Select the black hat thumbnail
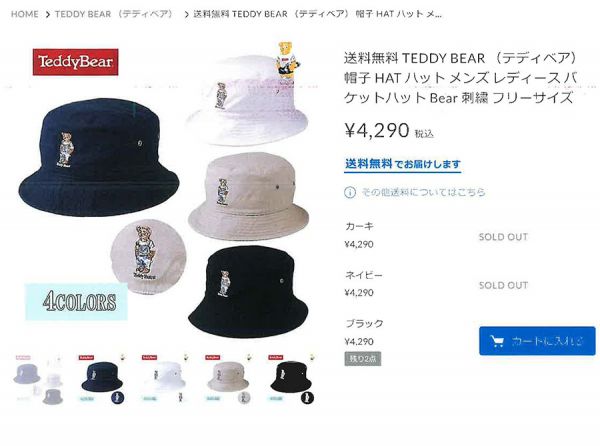This screenshot has width=600, height=446. pos(292,379)
